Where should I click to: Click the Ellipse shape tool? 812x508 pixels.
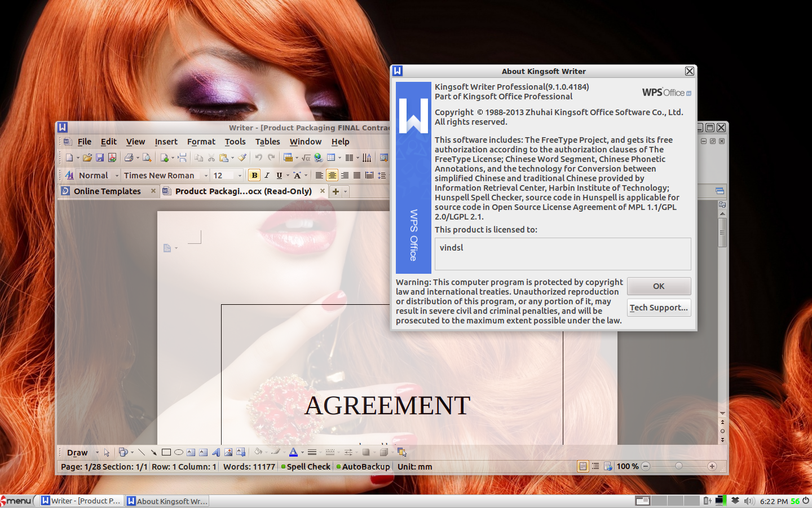(x=179, y=452)
